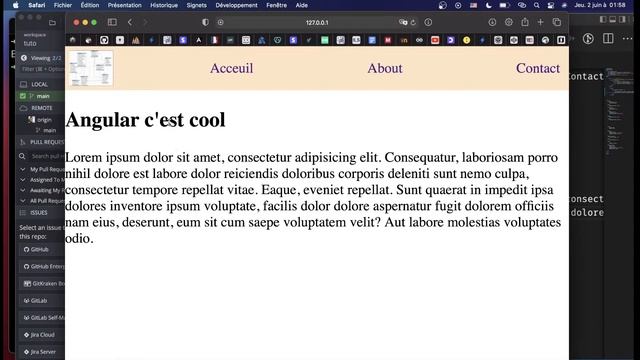Screen dimensions: 640x360
Task: Click the Safari extension gear icon
Action: [509, 22]
